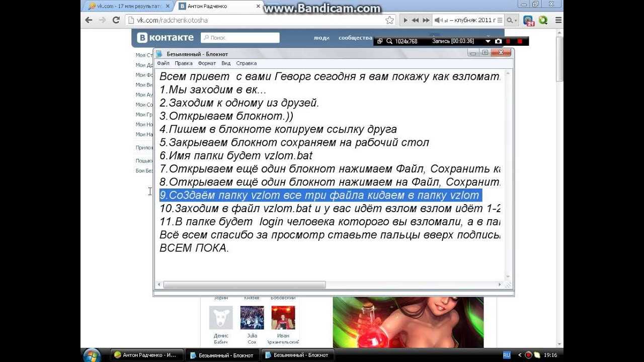Click the RU language indicator
644x362 pixels.
507,355
